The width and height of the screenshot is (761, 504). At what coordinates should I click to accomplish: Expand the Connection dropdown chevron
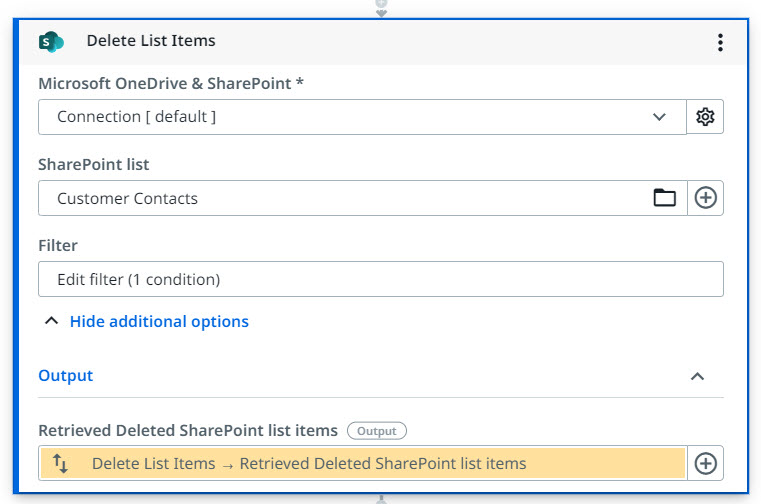(x=659, y=117)
